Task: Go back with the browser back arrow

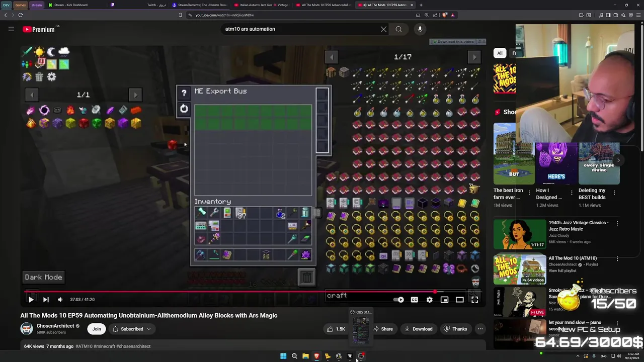Action: click(6, 15)
